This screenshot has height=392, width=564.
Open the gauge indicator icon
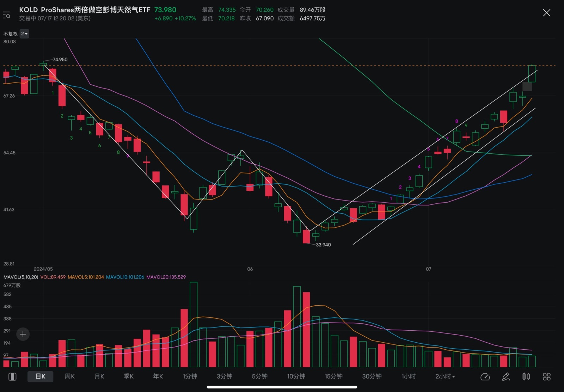(485, 377)
